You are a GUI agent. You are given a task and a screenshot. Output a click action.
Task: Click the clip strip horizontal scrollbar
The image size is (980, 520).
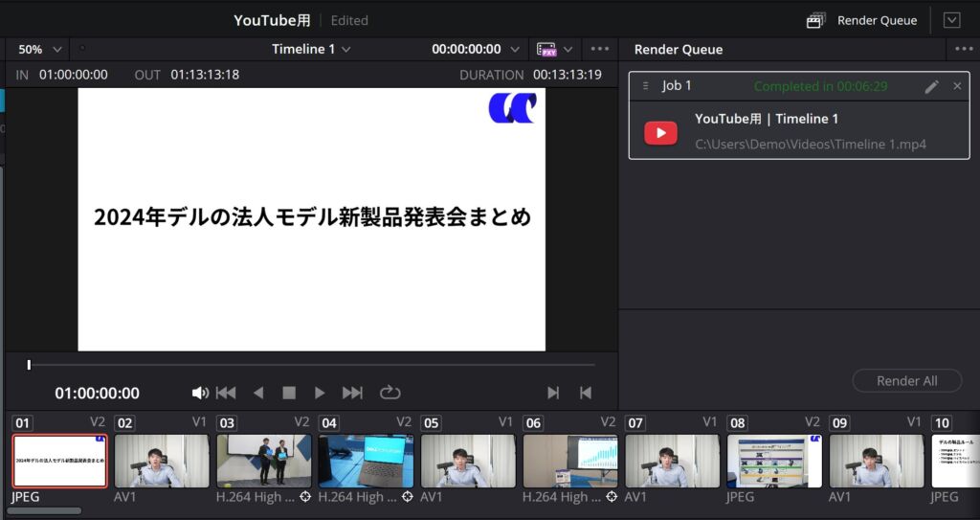pos(44,510)
